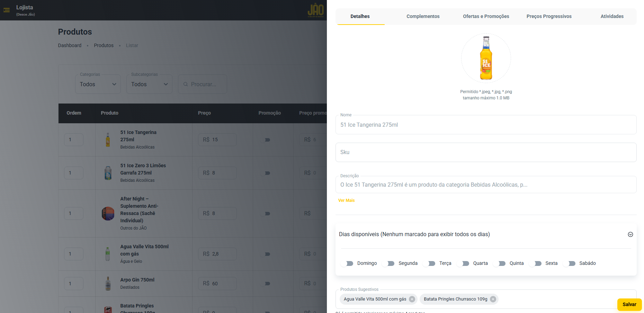Click the Preço column header
Viewport: 644px width, 313px height.
tap(204, 113)
